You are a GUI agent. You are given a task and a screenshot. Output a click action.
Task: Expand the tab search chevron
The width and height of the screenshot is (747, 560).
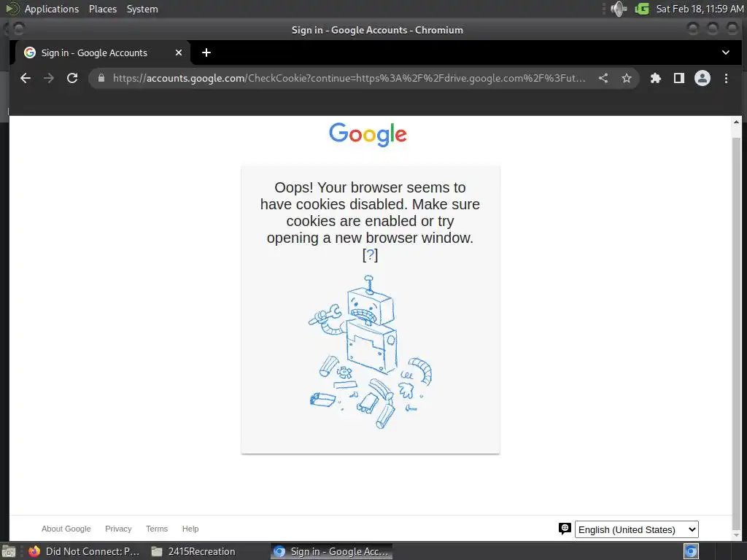[x=726, y=52]
